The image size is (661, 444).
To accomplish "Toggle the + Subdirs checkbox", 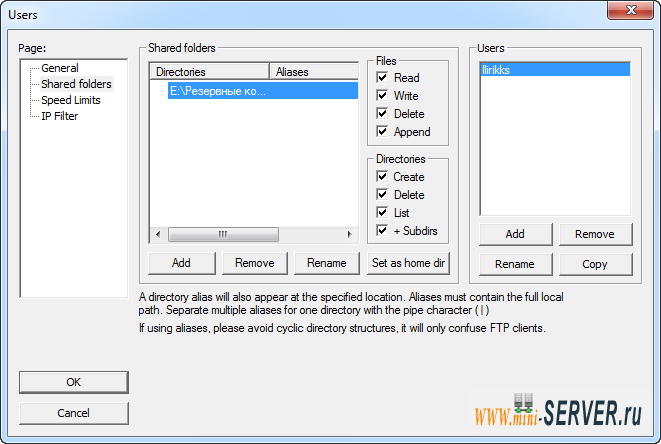I will point(382,231).
